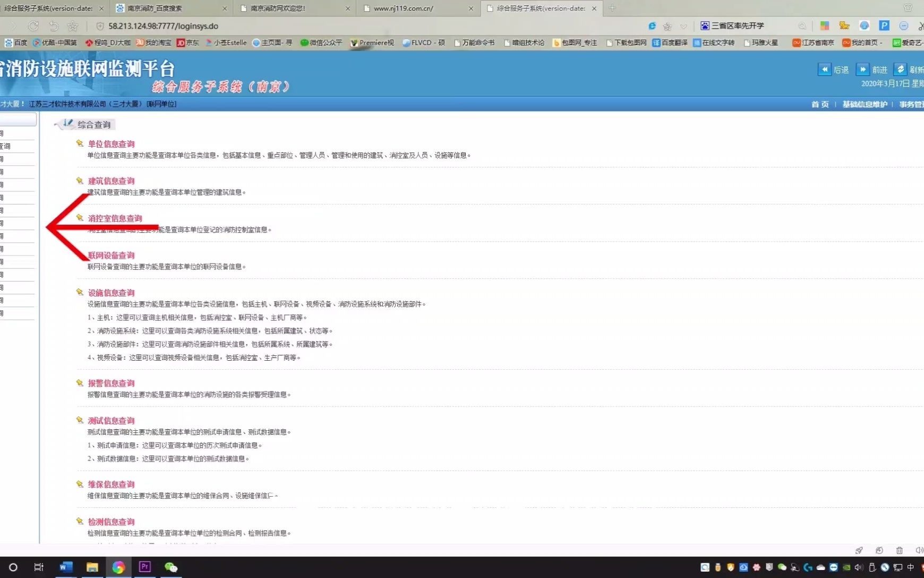The width and height of the screenshot is (924, 578).
Task: Click the NVIDIA icon in system tray
Action: click(846, 567)
